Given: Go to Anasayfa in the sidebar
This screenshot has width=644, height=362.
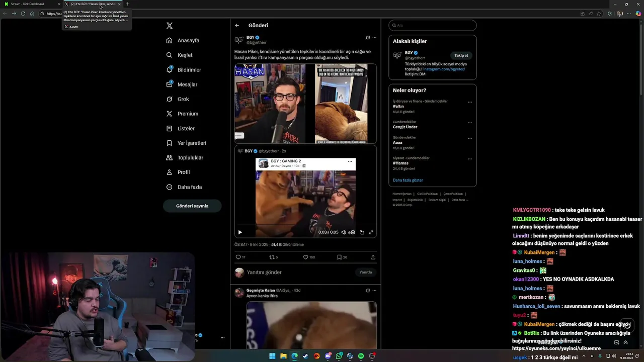Looking at the screenshot, I should [x=183, y=40].
